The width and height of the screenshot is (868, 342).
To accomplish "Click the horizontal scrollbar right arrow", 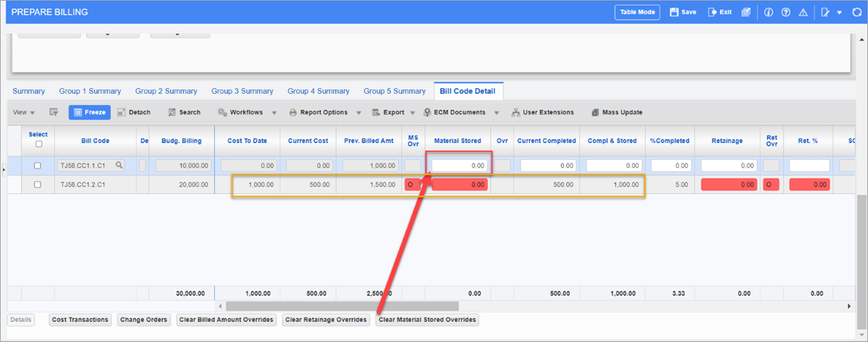I will [x=849, y=306].
